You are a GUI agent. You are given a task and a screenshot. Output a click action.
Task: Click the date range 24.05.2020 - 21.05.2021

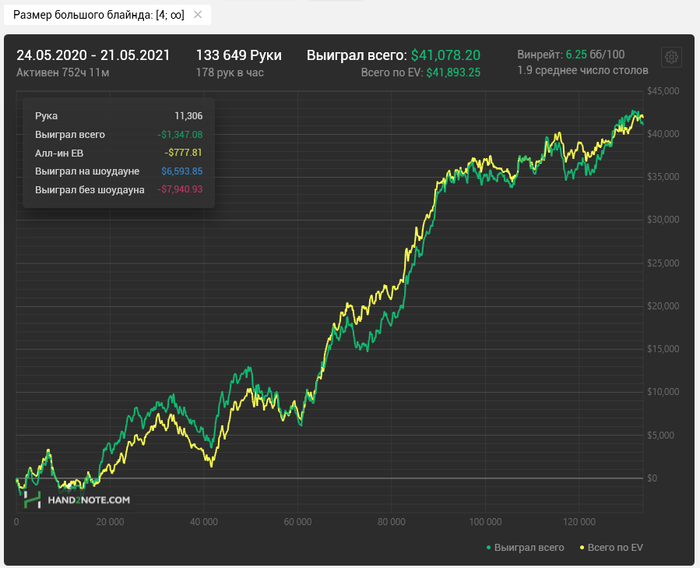tap(93, 54)
